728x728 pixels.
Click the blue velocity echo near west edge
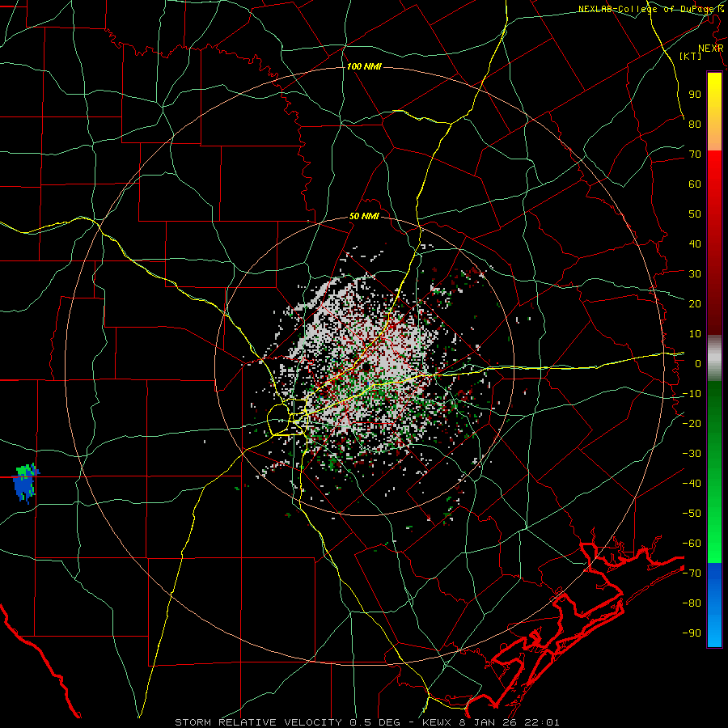[24, 484]
